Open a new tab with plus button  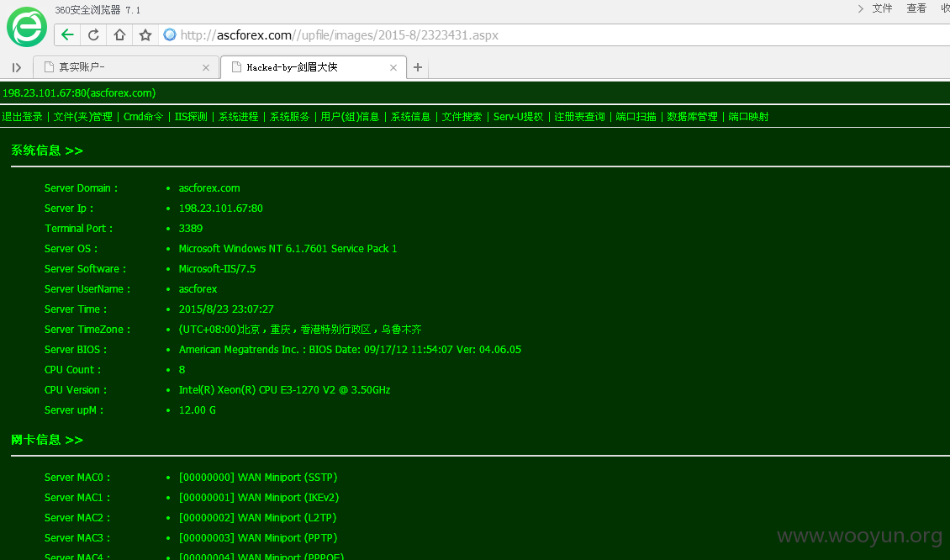tap(418, 67)
